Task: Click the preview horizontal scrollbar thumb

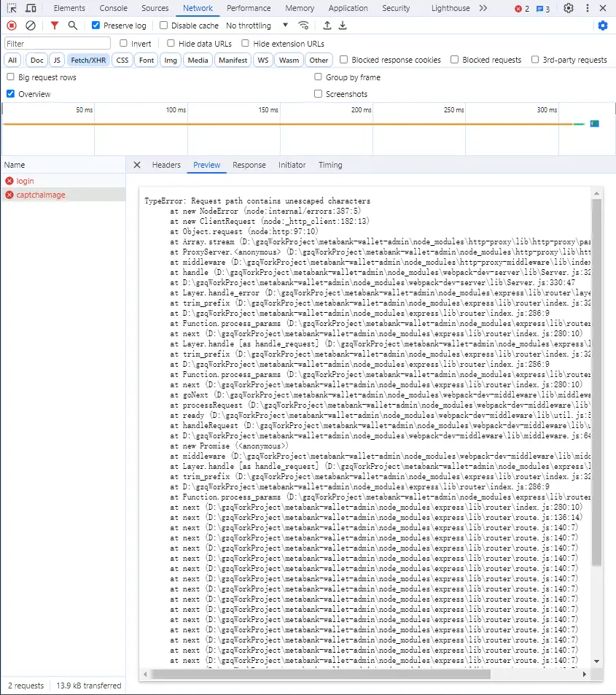Action: point(321,674)
